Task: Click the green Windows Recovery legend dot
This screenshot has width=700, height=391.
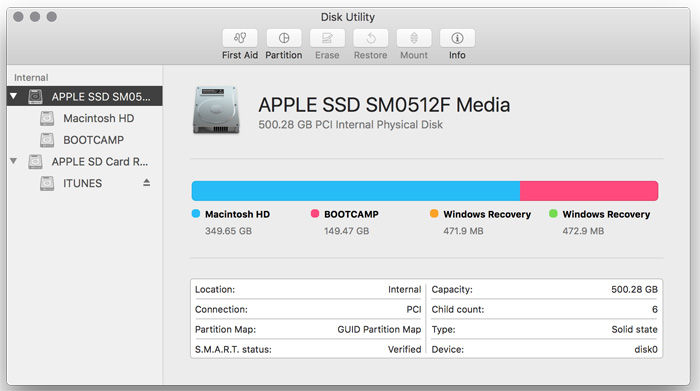Action: point(553,214)
